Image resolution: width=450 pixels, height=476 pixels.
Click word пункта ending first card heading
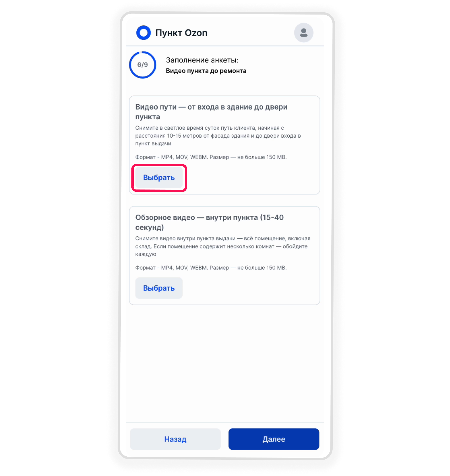coord(148,117)
